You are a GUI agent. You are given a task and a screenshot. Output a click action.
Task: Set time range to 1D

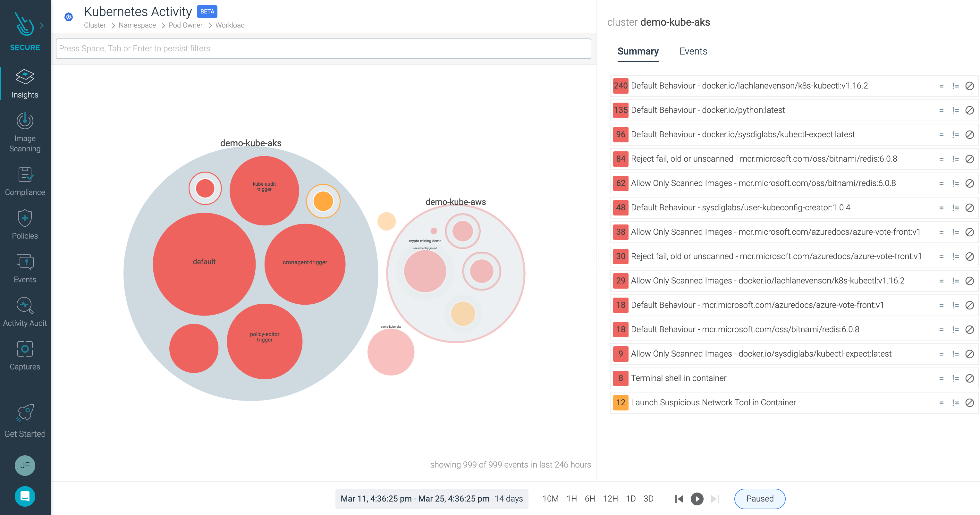[x=630, y=499]
